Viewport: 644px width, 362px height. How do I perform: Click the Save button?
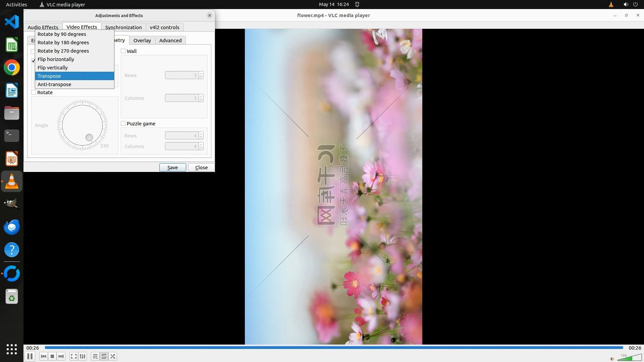[x=172, y=168]
